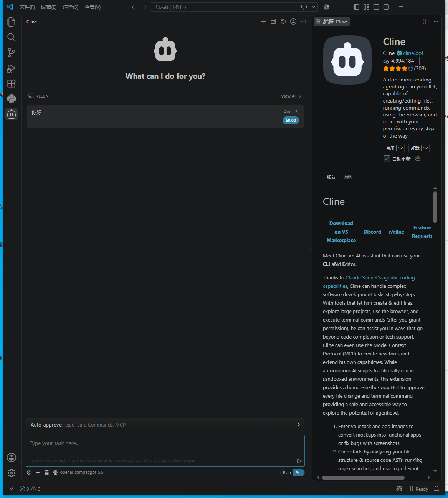Viewport: 448px width, 498px height.
Task: Open the 查看(V) menu
Action: point(93,7)
